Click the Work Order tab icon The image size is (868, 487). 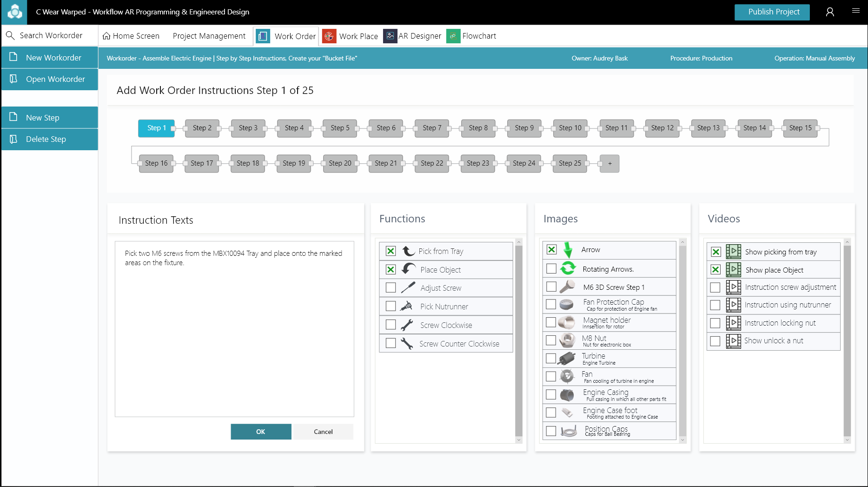[263, 36]
